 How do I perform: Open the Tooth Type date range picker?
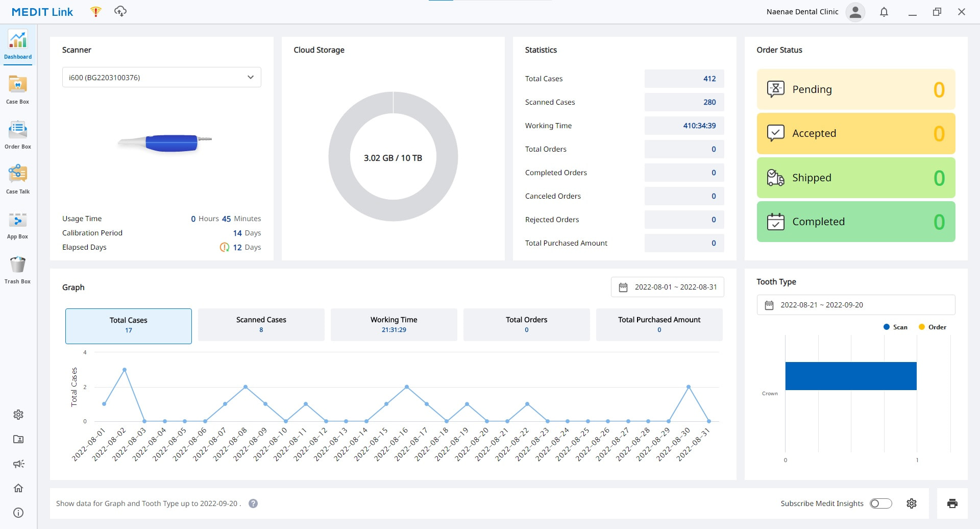click(855, 305)
